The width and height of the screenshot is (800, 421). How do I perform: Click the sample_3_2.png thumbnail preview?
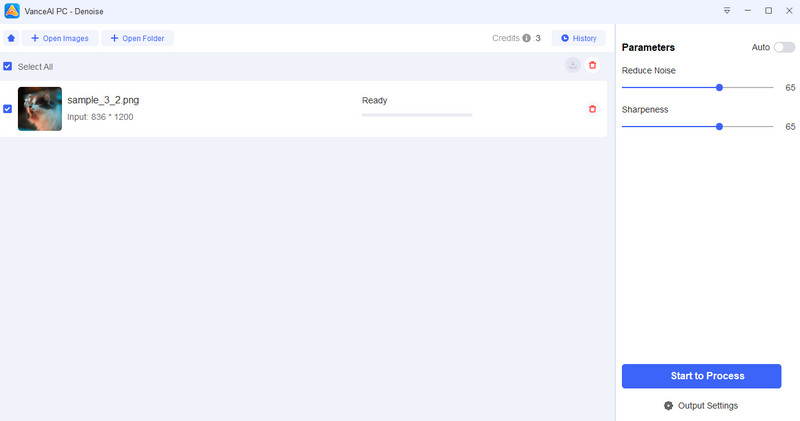coord(40,109)
